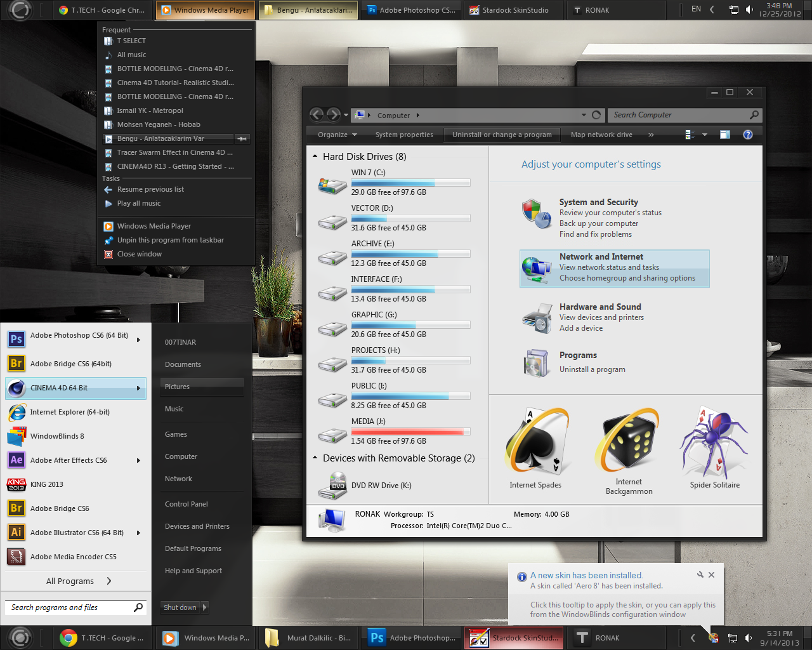
Task: Expand the Shut down options arrow
Action: click(x=204, y=607)
